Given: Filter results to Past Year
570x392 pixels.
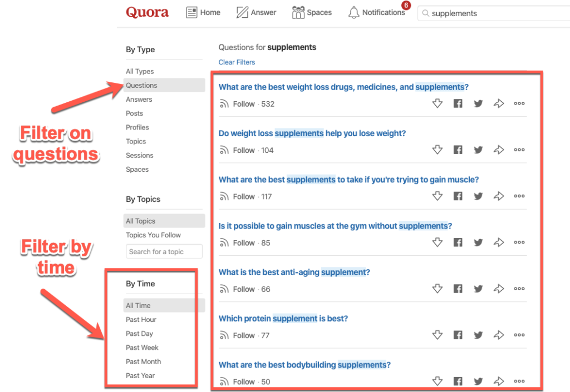Looking at the screenshot, I should pos(140,376).
